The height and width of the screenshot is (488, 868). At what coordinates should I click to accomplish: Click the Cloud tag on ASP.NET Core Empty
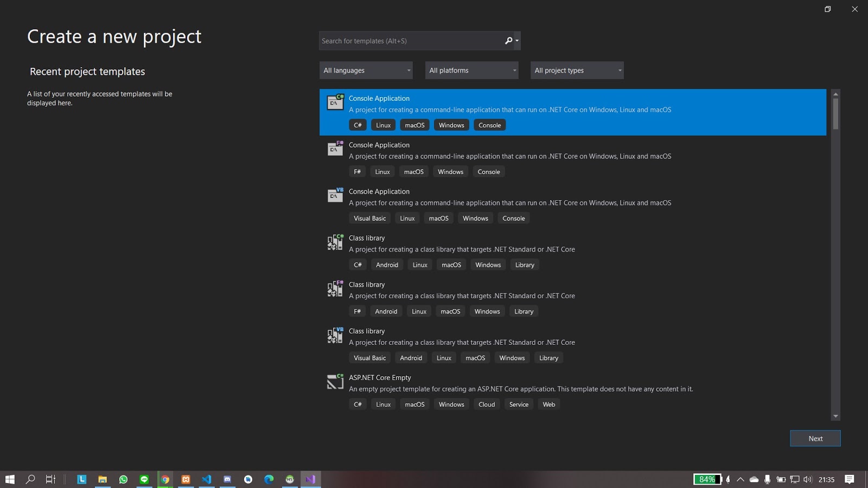point(487,404)
